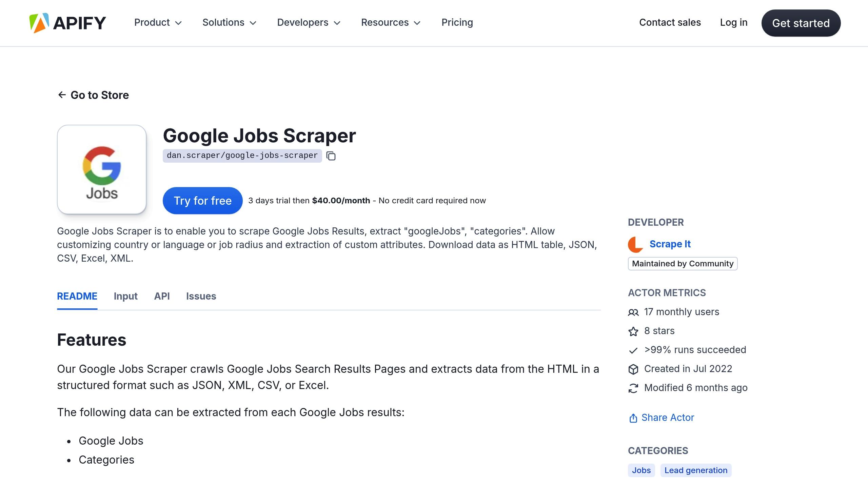Click the Log in button

pyautogui.click(x=734, y=23)
